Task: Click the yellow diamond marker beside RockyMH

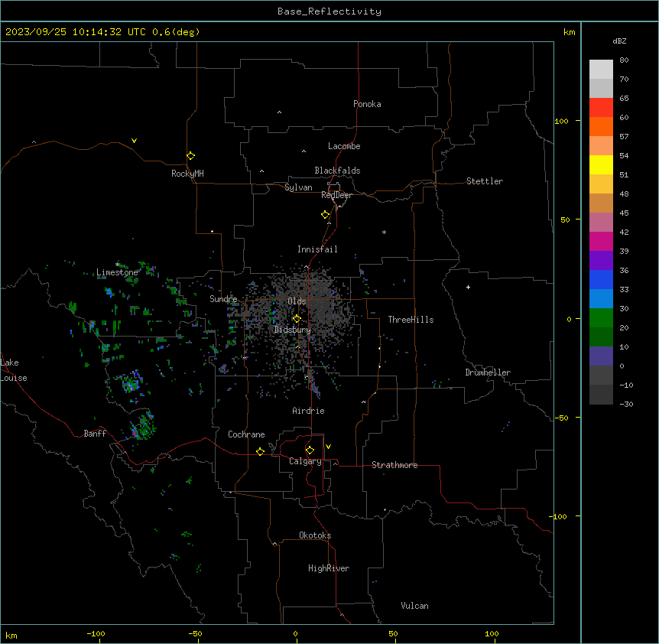Action: (190, 156)
